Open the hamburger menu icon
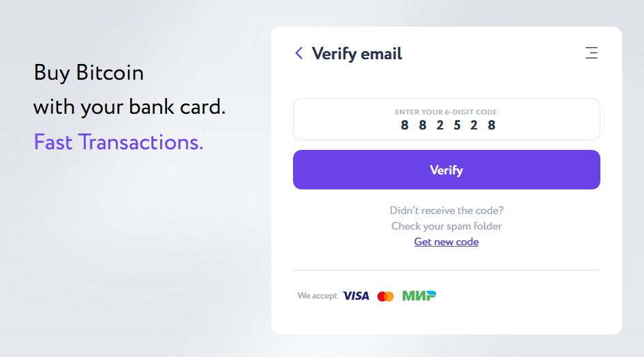The height and width of the screenshot is (357, 644). 592,53
